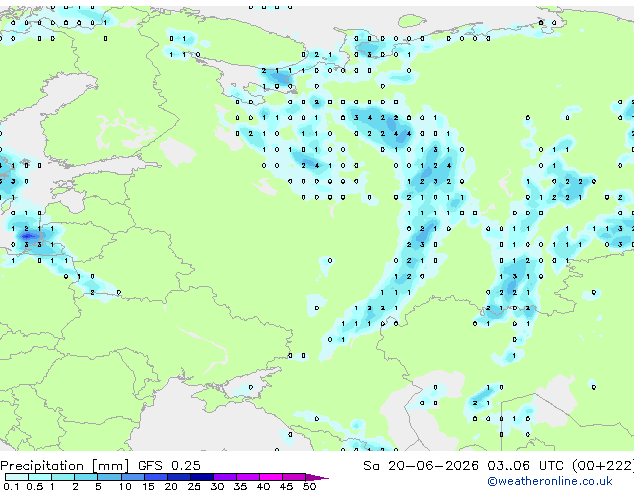Click the legend label 25
Screen dimensions: 634x490
pos(194,486)
